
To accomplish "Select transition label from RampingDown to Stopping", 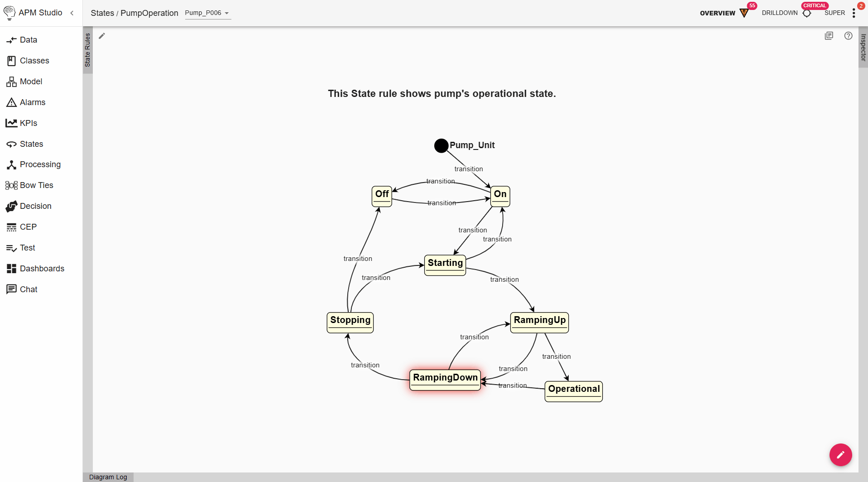I will pyautogui.click(x=365, y=365).
